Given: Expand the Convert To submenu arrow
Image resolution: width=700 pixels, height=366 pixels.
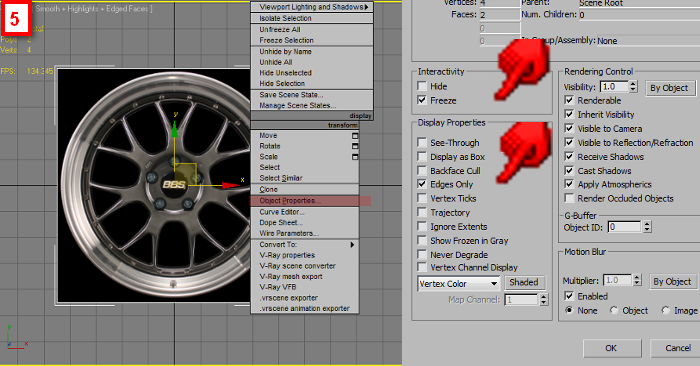Looking at the screenshot, I should [x=352, y=245].
